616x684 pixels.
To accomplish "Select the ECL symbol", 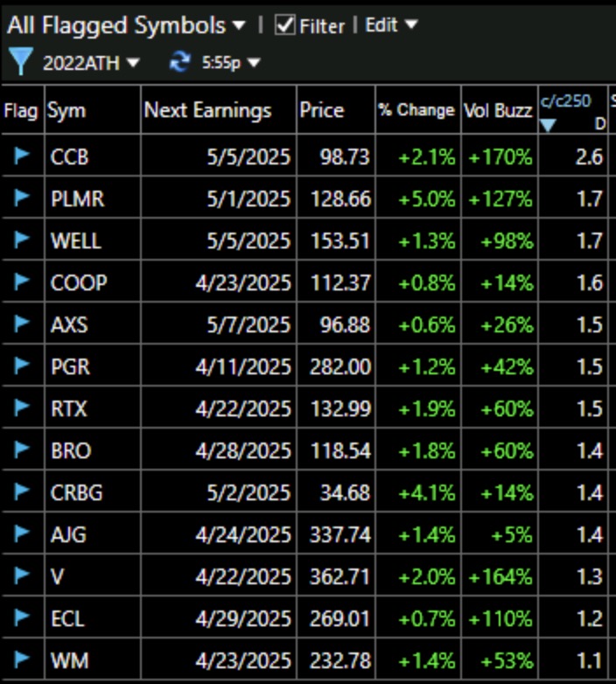I will pos(67,618).
